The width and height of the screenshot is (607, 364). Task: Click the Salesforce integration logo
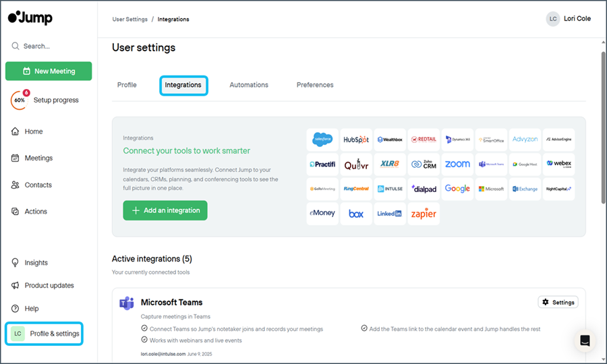322,140
